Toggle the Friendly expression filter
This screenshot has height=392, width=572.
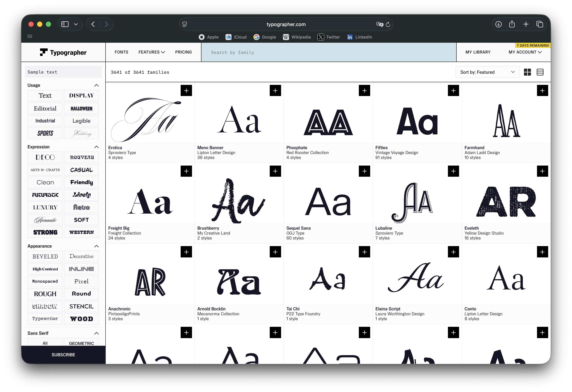[82, 182]
